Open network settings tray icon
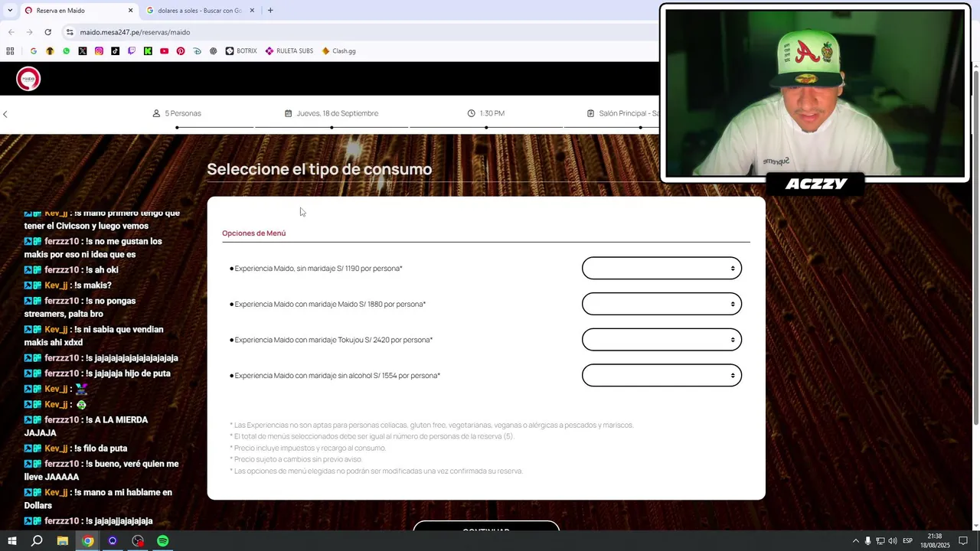This screenshot has height=551, width=980. point(880,541)
